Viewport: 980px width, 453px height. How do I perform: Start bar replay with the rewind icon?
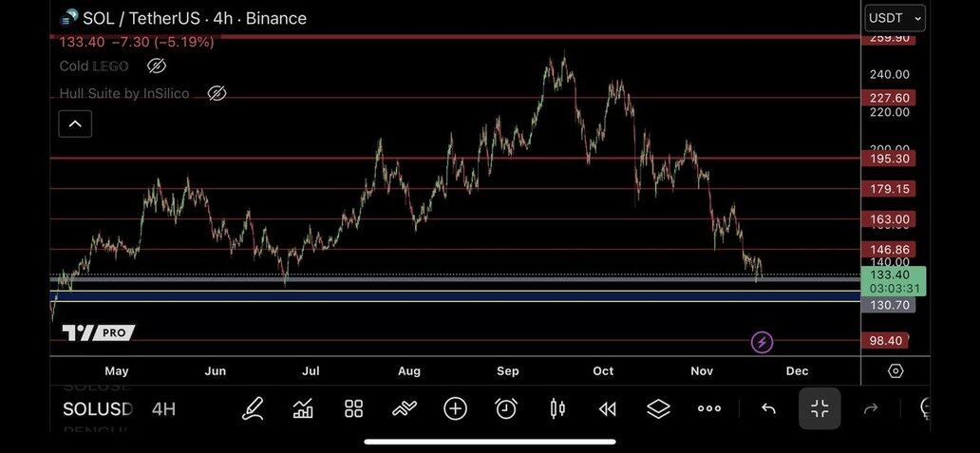pyautogui.click(x=608, y=408)
